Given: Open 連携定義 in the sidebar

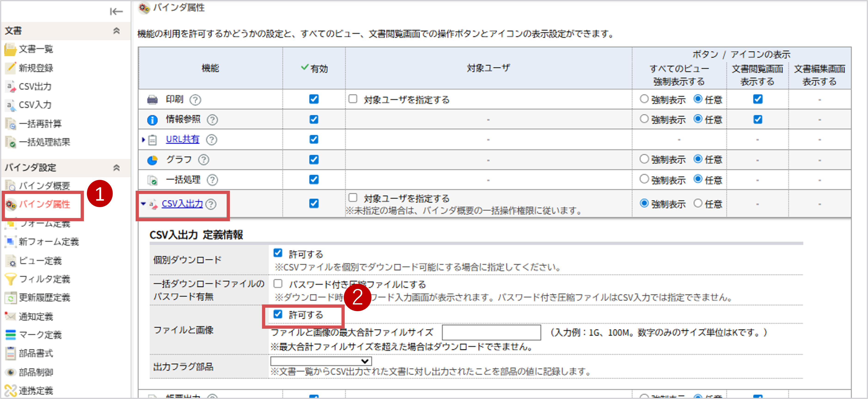Looking at the screenshot, I should [36, 391].
